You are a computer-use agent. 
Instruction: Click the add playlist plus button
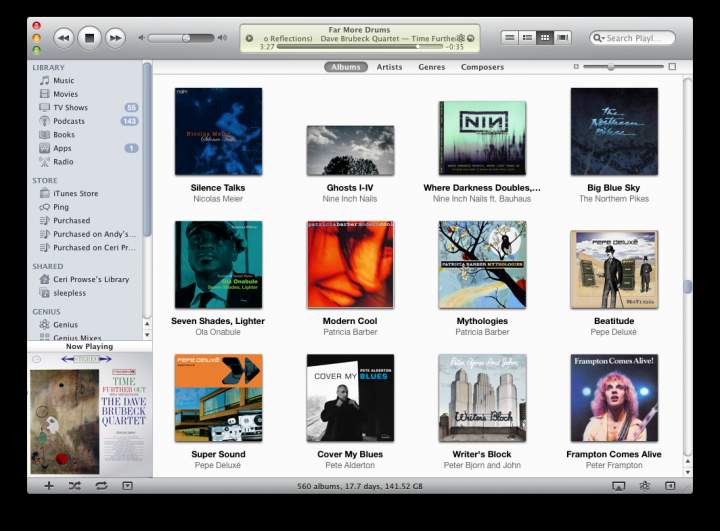click(49, 486)
